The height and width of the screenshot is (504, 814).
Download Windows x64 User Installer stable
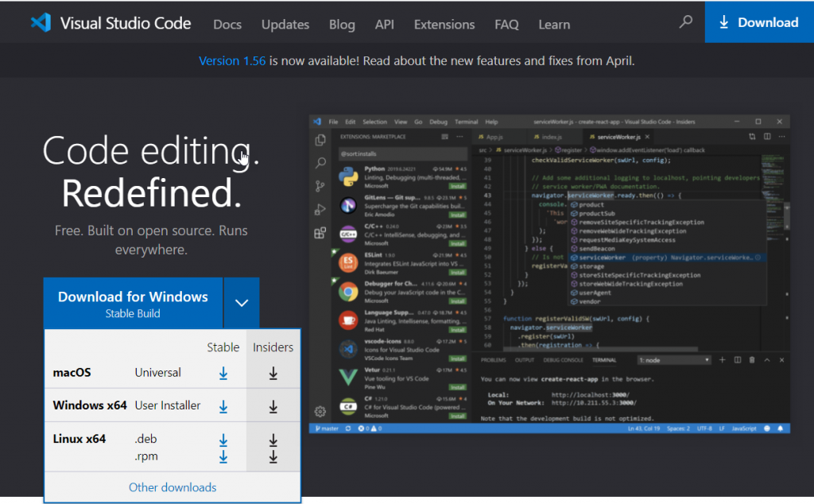[223, 407]
